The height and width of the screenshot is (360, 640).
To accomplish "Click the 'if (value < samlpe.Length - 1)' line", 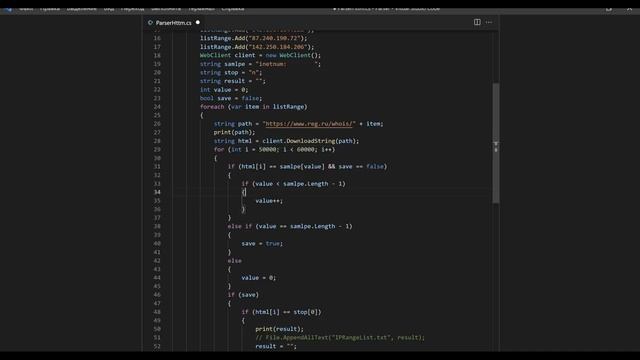I will [x=293, y=184].
